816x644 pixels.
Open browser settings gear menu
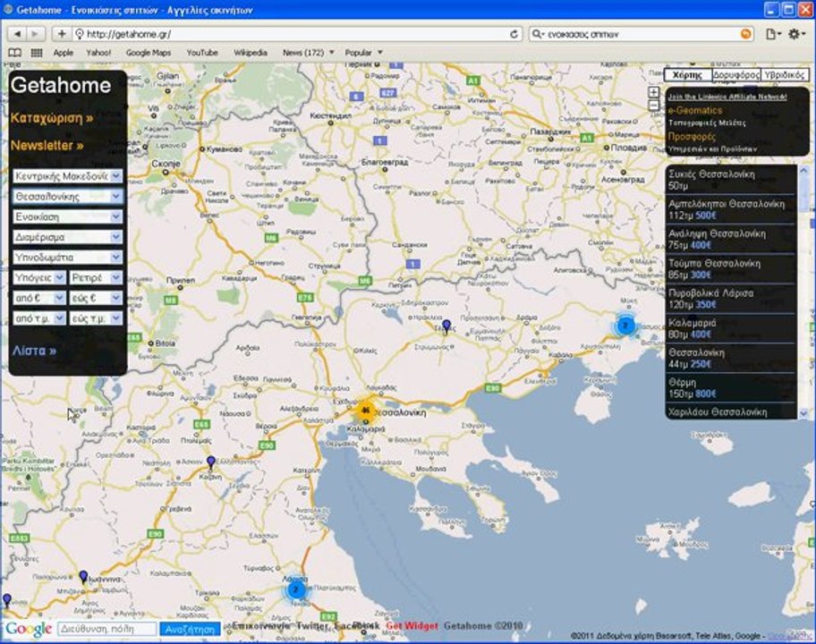pos(795,34)
